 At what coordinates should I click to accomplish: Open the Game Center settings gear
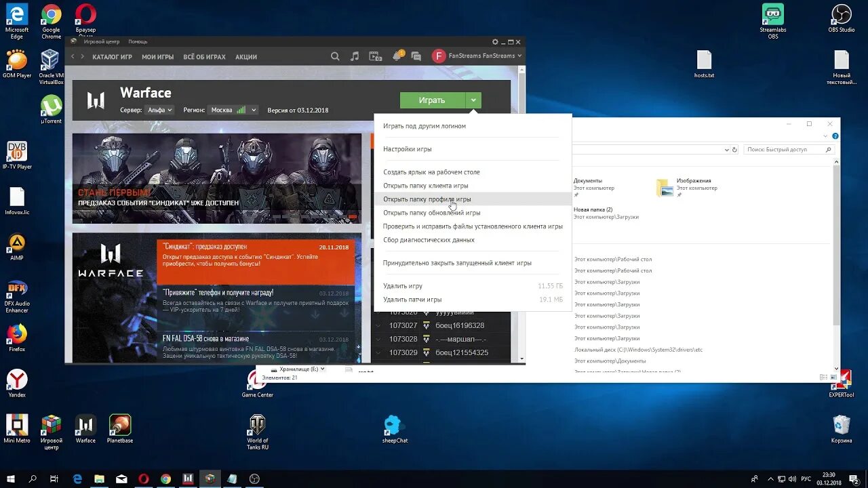coord(495,42)
